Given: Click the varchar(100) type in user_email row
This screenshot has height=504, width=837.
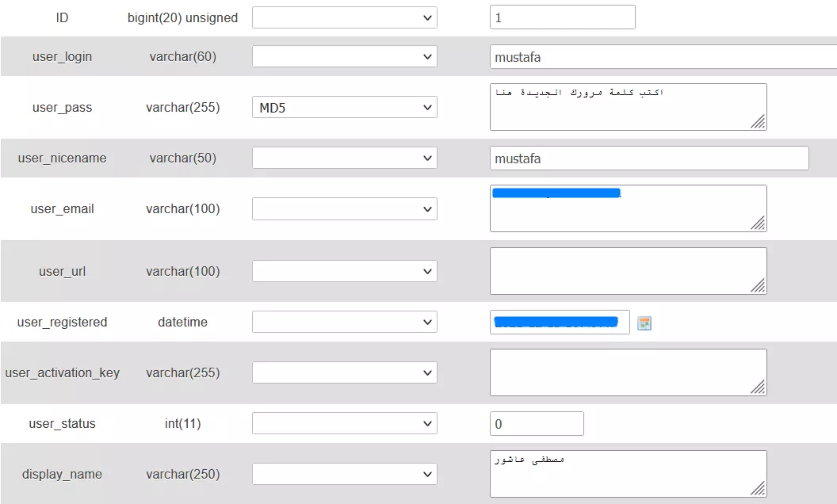Looking at the screenshot, I should coord(182,208).
